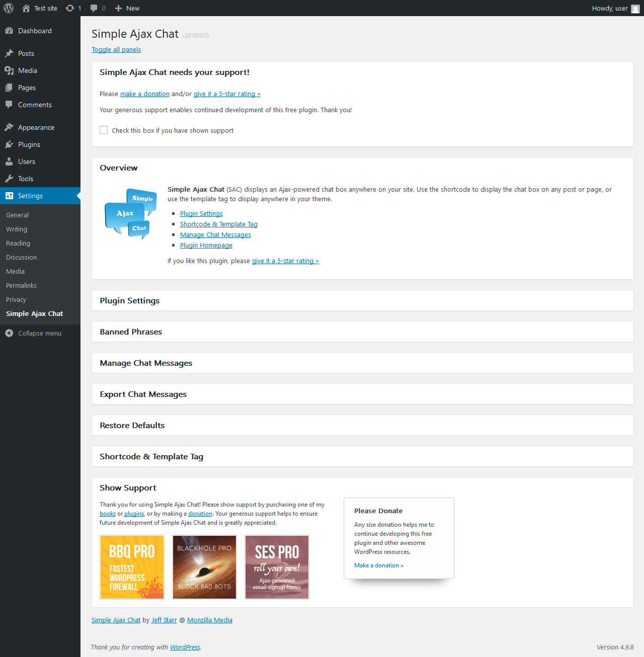Viewport: 644px width, 657px height.
Task: Expand the Plugin Settings panel
Action: click(362, 300)
